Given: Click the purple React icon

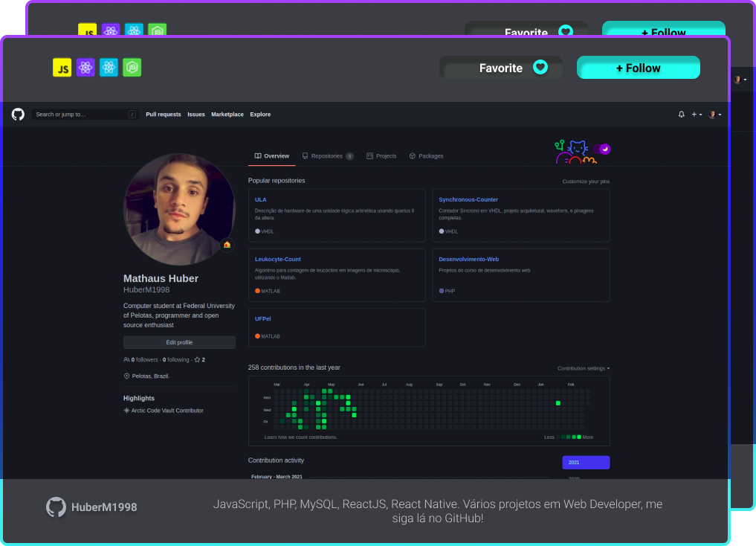Looking at the screenshot, I should pyautogui.click(x=85, y=68).
